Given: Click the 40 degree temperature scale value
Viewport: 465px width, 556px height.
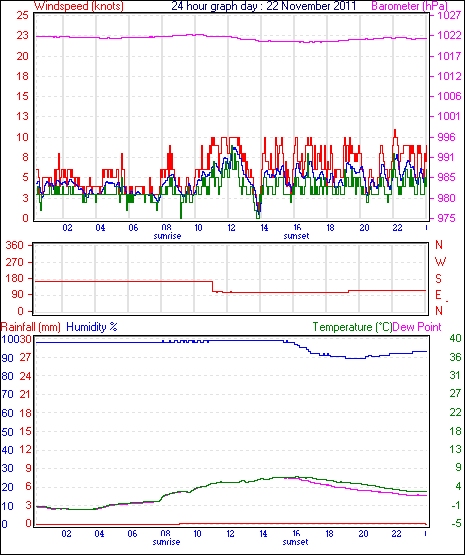Looking at the screenshot, I should [456, 338].
